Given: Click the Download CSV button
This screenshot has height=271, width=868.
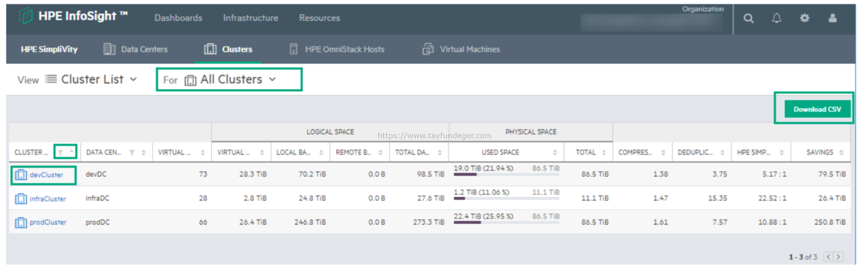Looking at the screenshot, I should (x=817, y=109).
